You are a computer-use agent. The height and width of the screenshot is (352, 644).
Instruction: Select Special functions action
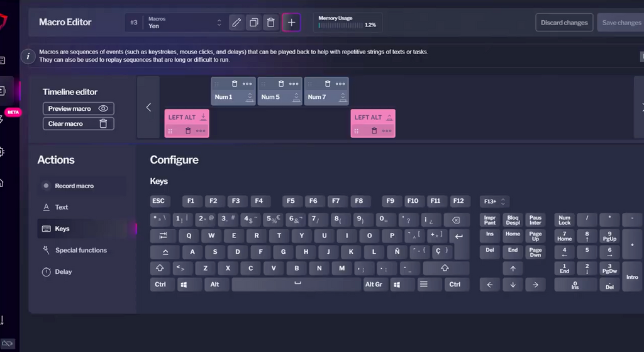pos(80,250)
